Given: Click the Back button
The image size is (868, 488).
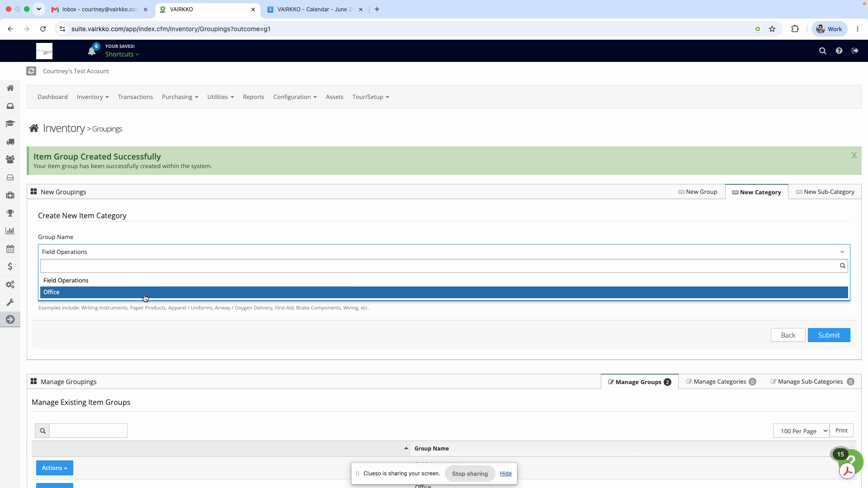Looking at the screenshot, I should 788,335.
